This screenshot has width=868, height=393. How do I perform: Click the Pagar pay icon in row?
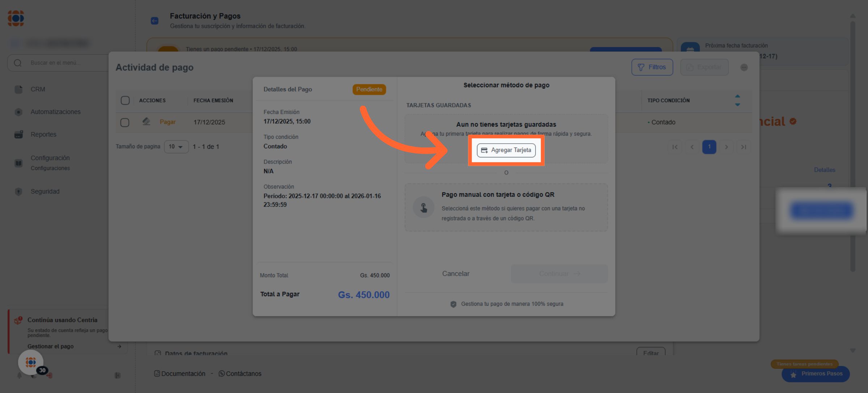(146, 122)
